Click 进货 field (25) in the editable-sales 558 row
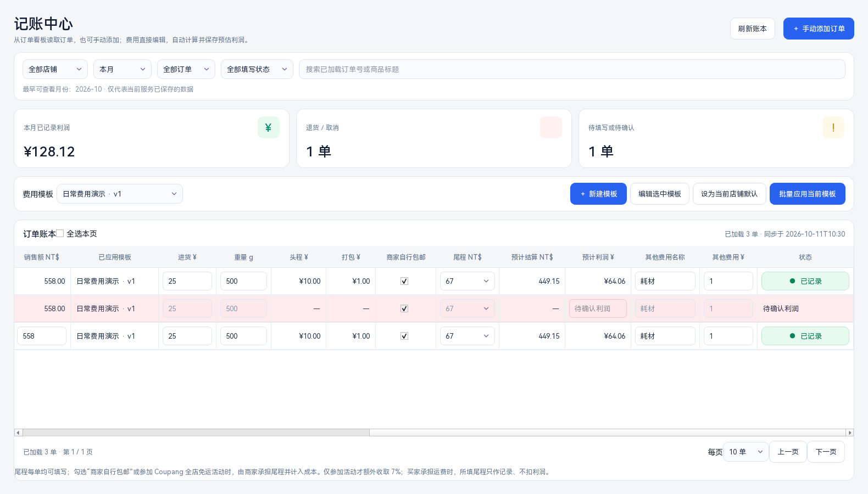 187,336
